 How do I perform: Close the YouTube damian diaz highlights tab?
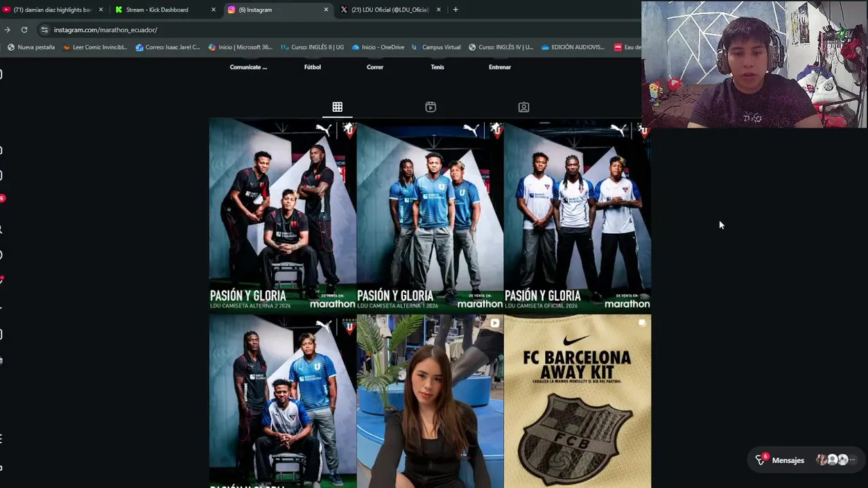point(101,9)
